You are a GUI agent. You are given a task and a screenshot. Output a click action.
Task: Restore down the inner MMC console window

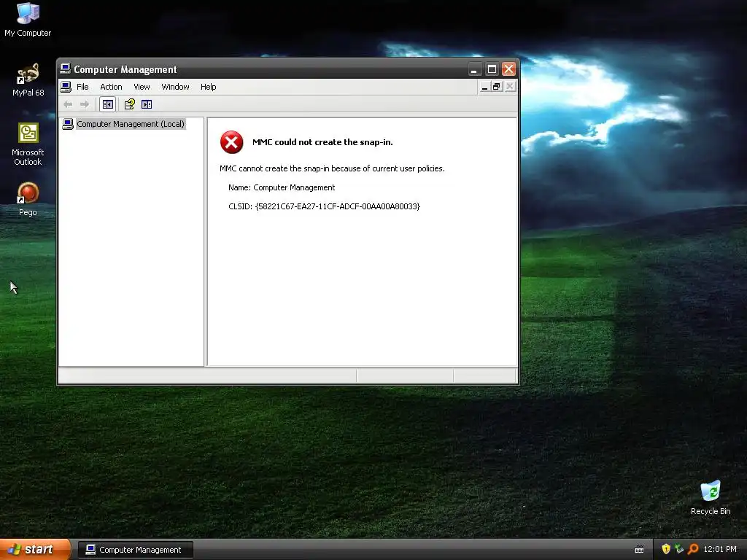point(497,87)
